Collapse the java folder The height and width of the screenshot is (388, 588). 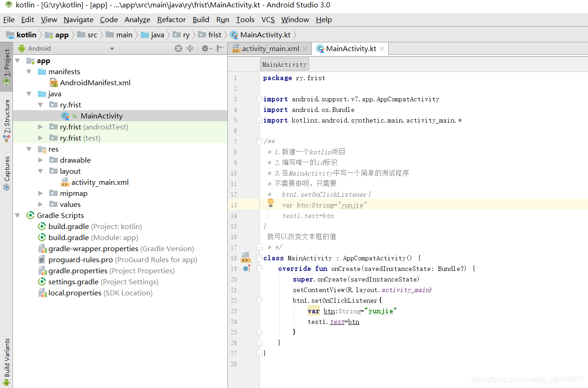click(29, 94)
